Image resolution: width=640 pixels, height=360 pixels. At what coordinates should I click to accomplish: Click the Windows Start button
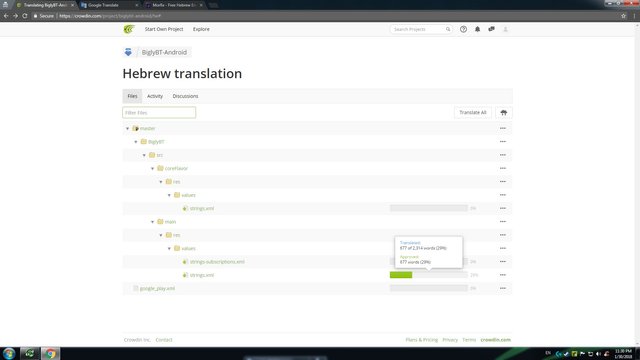coord(9,353)
